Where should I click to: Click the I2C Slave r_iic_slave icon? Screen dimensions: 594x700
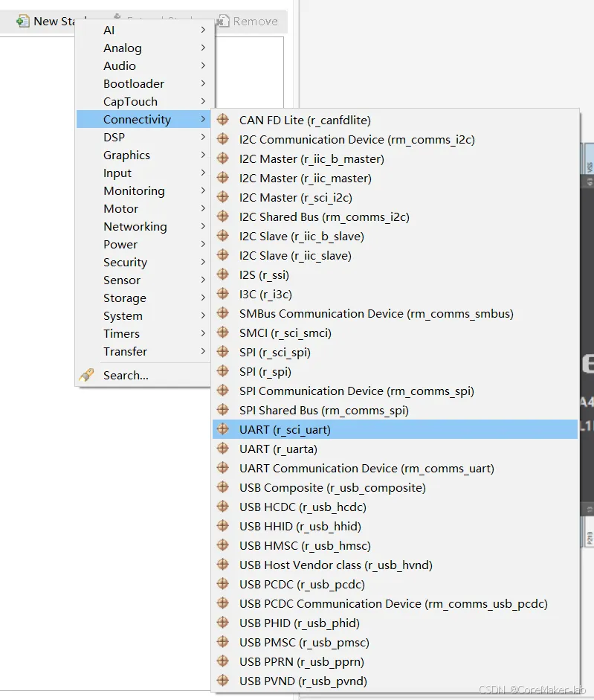223,255
